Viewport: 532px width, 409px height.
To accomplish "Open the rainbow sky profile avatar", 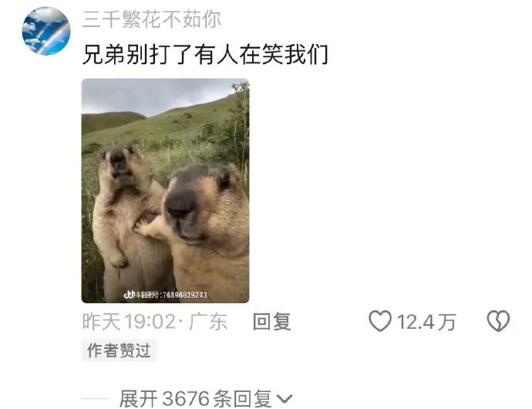I will [x=46, y=31].
